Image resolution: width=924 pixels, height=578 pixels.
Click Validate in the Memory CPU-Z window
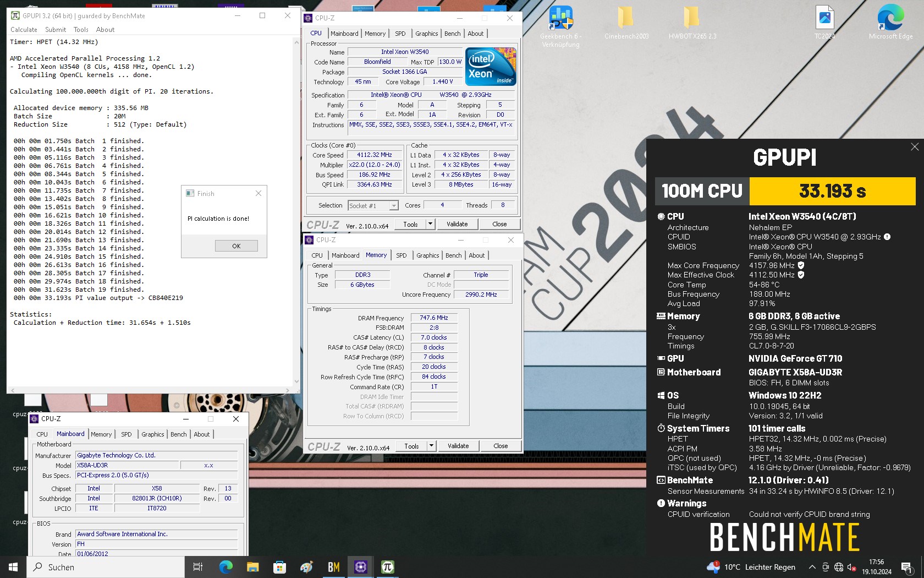[458, 446]
